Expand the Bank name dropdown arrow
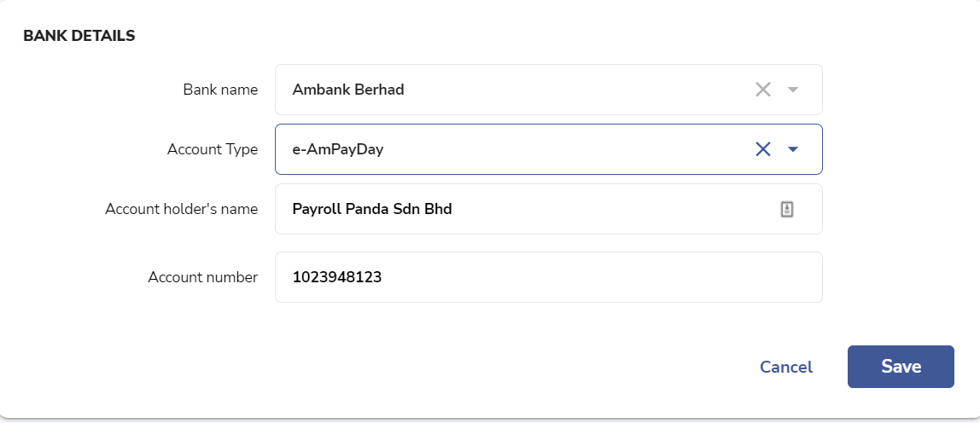This screenshot has height=423, width=980. pos(792,90)
